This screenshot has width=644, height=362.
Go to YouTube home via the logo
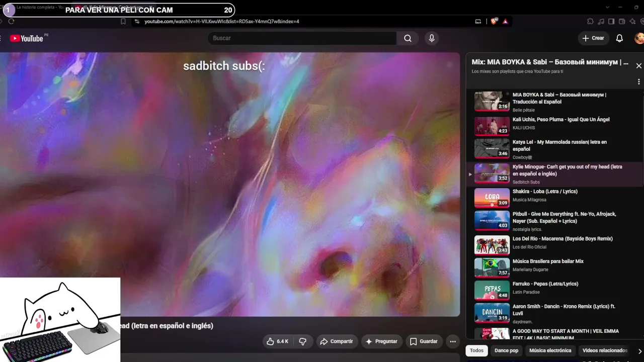click(27, 38)
